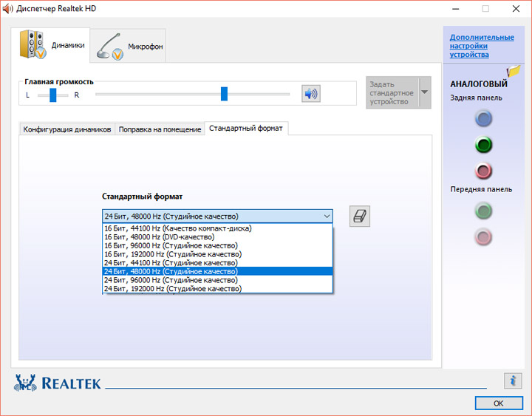
Task: Click the L/R balance slider handle
Action: point(53,95)
